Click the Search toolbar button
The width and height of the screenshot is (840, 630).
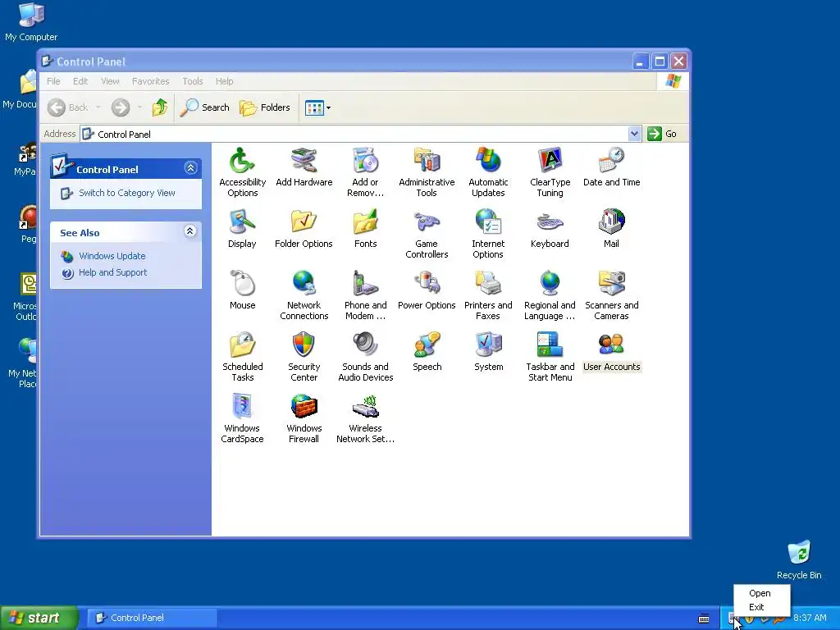coord(204,107)
